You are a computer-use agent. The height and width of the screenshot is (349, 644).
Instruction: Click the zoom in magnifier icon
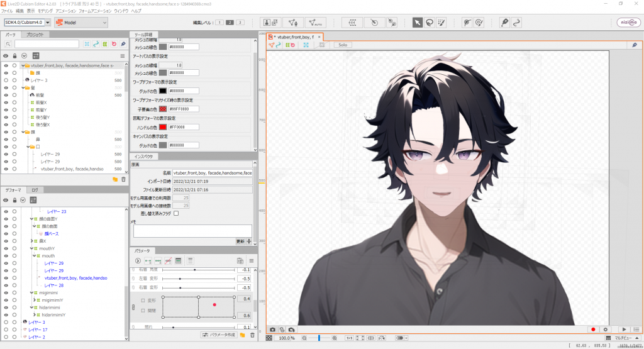pyautogui.click(x=333, y=338)
